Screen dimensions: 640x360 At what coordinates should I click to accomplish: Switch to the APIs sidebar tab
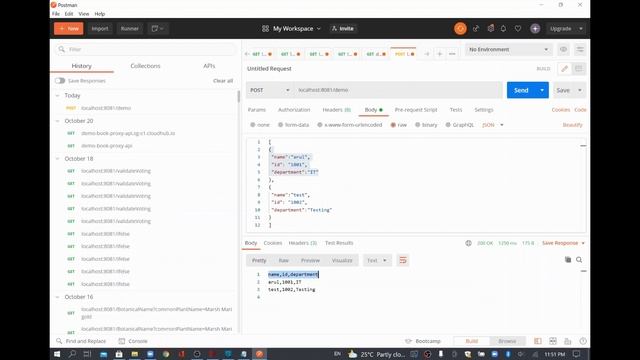click(x=209, y=66)
